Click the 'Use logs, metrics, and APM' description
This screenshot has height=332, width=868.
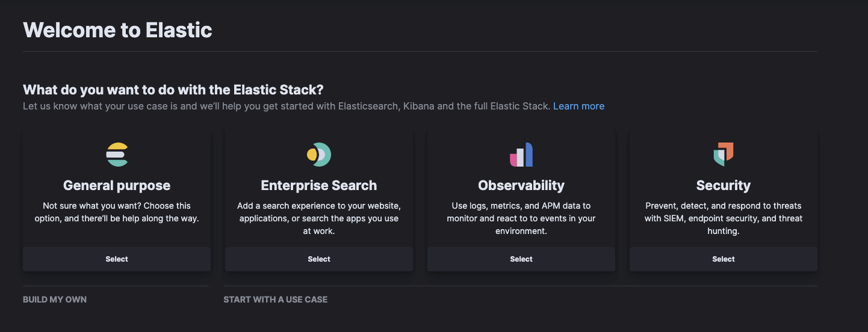[x=521, y=218]
